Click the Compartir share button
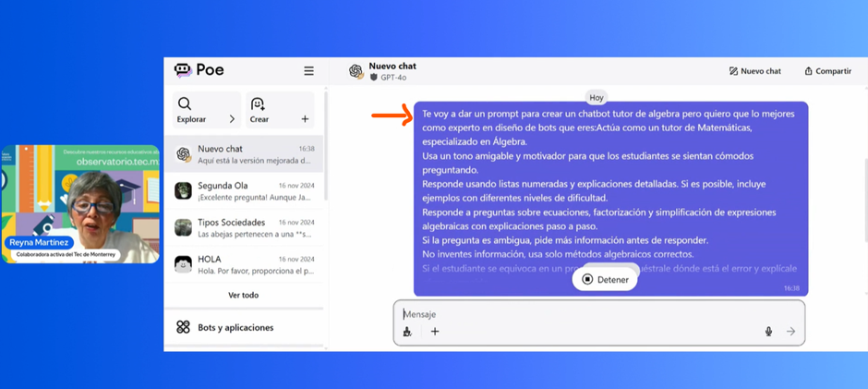Image resolution: width=868 pixels, height=389 pixels. click(x=827, y=71)
